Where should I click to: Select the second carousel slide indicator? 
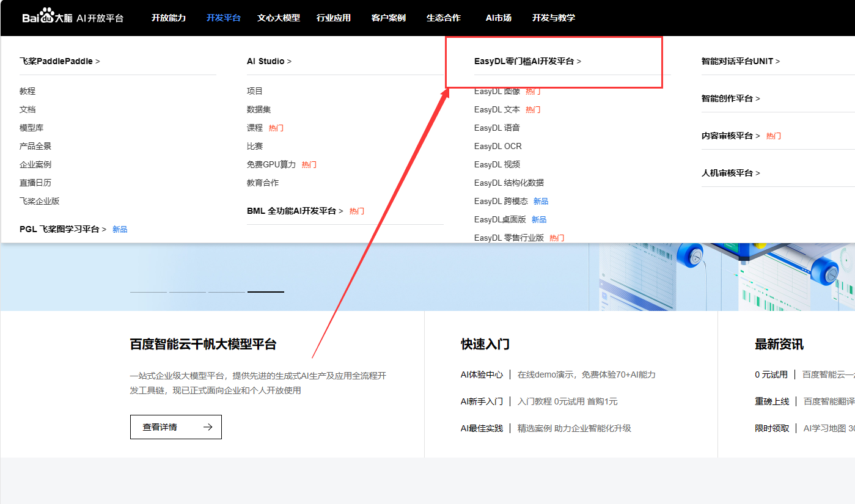[x=188, y=292]
